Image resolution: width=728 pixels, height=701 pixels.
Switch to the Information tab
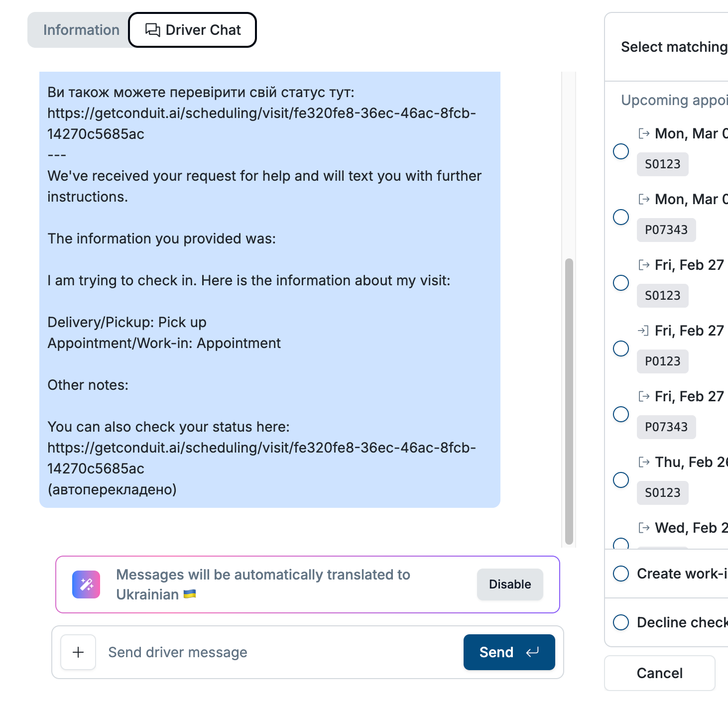pos(81,30)
